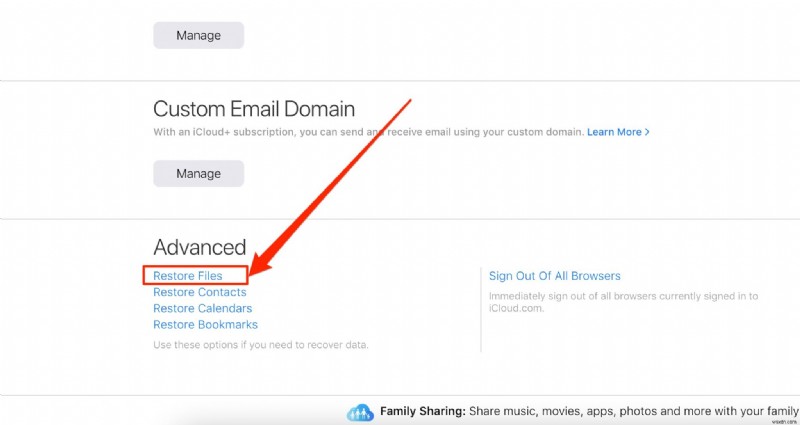Select the Custom Email Domain heading
800x425 pixels.
click(x=254, y=109)
